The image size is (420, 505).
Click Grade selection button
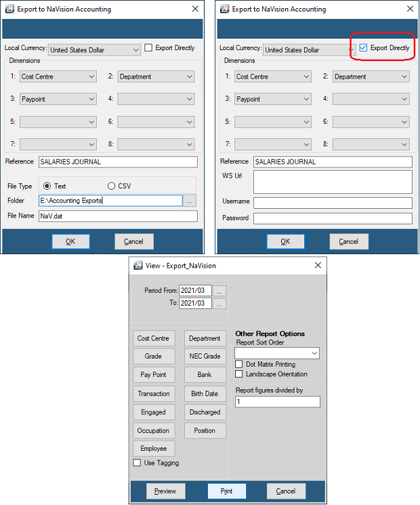154,356
